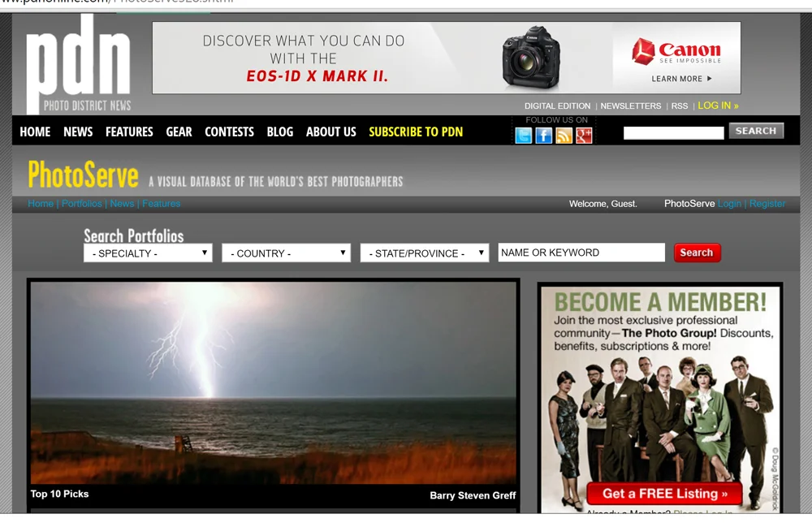Screen dimensions: 812x527
Task: Click the browser URL address text
Action: (x=117, y=2)
